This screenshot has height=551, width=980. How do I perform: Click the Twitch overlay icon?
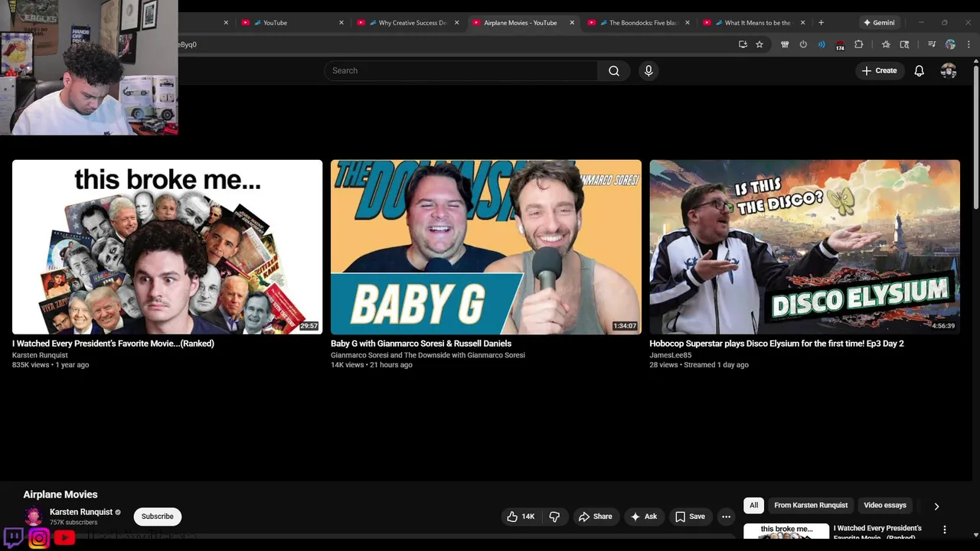click(13, 537)
